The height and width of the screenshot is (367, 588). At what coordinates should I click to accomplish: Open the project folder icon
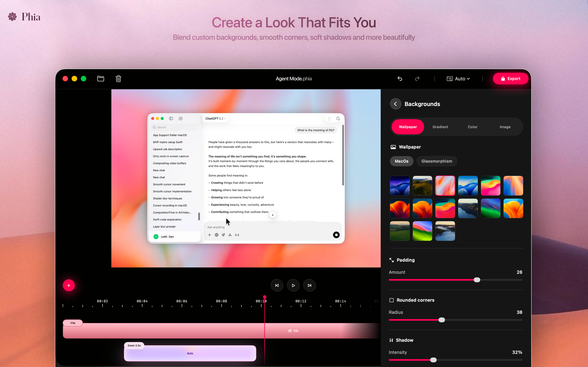click(100, 78)
